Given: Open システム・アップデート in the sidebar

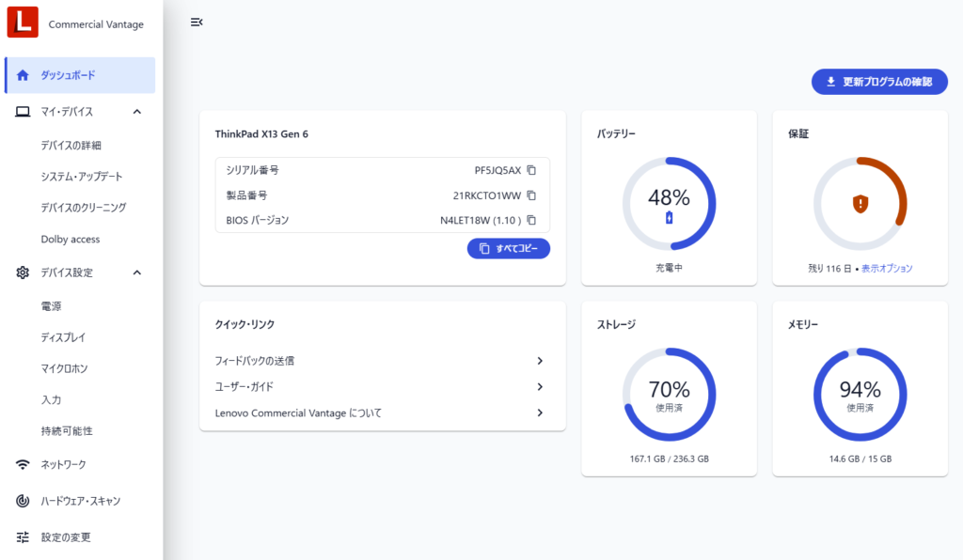Looking at the screenshot, I should pyautogui.click(x=82, y=177).
